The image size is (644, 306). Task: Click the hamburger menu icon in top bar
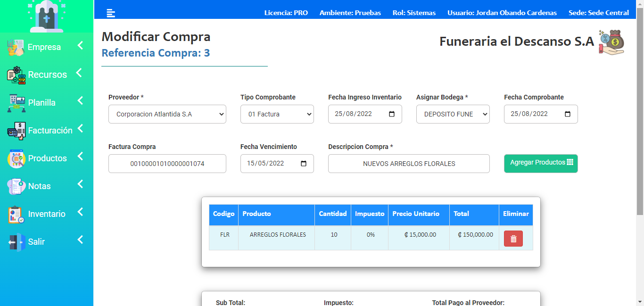click(x=111, y=13)
